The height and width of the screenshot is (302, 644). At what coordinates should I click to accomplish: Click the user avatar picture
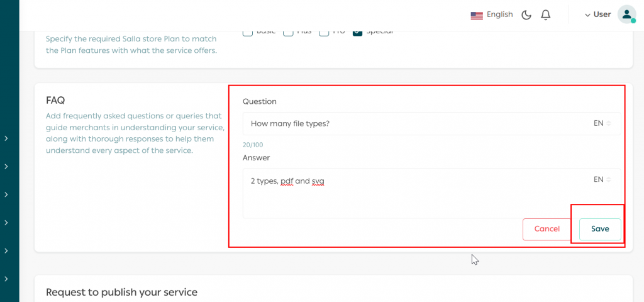tap(626, 14)
